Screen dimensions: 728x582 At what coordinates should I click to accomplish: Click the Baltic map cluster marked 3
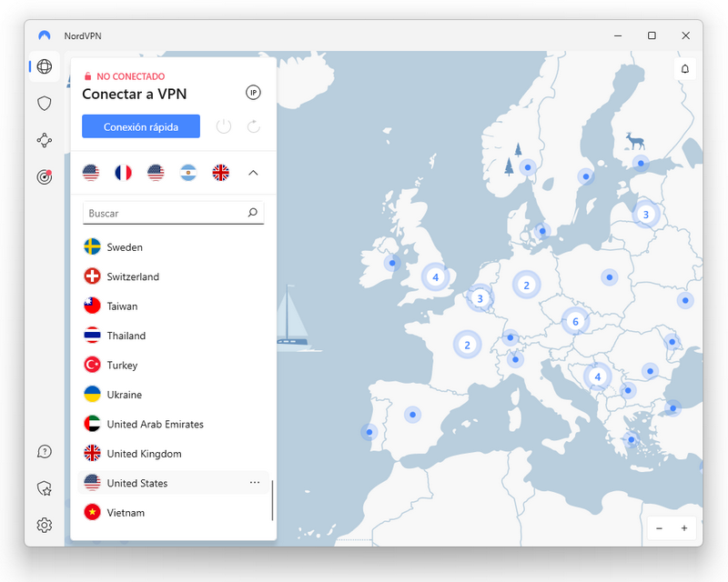(646, 215)
